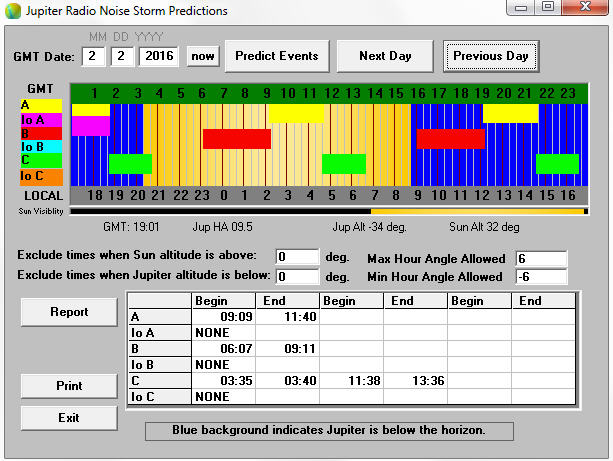This screenshot has height=461, width=613.
Task: Click NONE in the Io B row
Action: [x=212, y=365]
